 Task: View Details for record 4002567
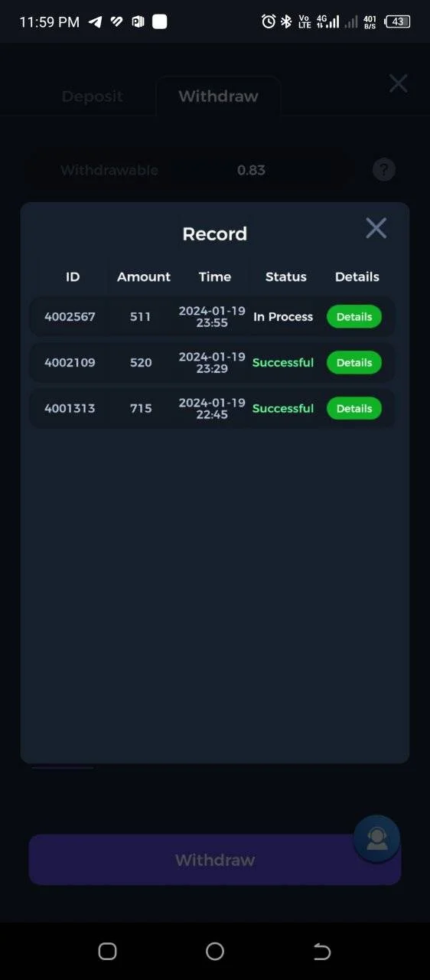(x=354, y=316)
